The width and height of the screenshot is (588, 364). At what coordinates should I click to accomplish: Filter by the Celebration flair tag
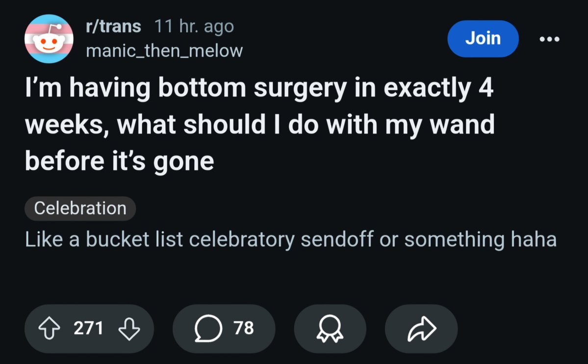tap(80, 208)
